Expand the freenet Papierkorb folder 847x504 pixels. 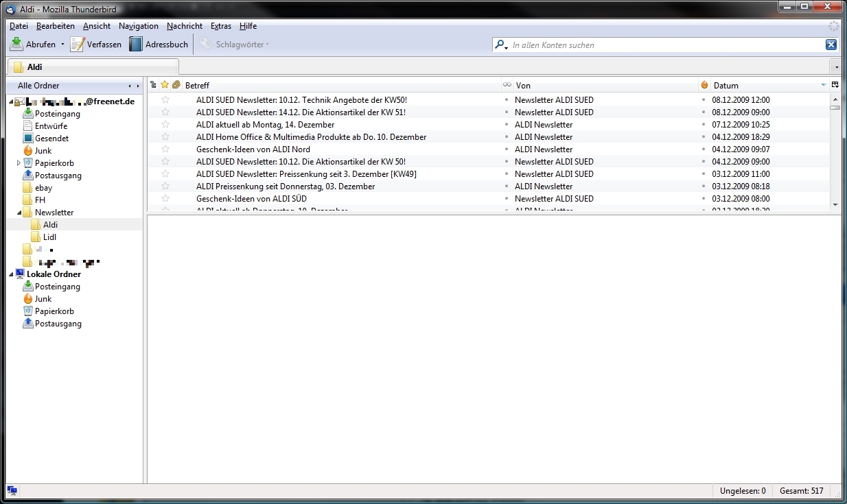point(19,163)
